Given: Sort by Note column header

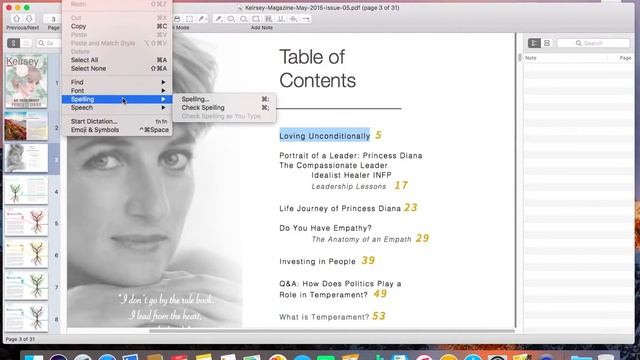Looking at the screenshot, I should coord(565,58).
